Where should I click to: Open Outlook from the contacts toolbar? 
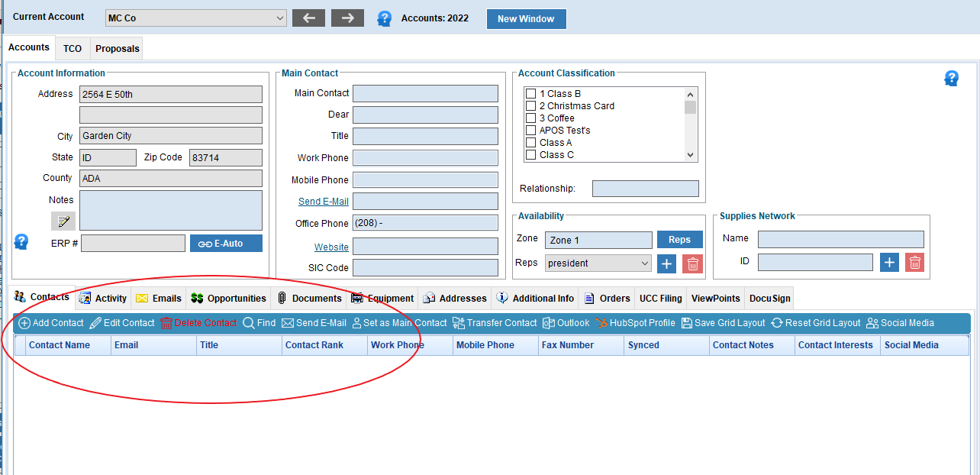tap(566, 323)
